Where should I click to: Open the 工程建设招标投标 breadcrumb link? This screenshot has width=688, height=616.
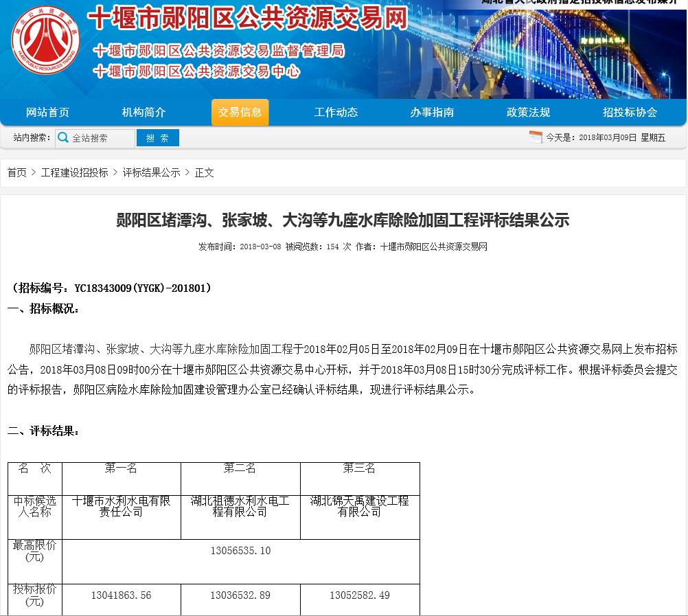point(77,172)
